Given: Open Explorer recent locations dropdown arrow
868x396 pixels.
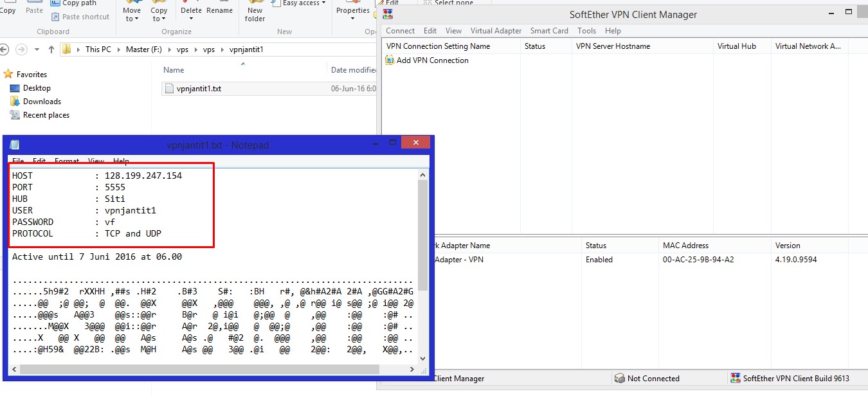Looking at the screenshot, I should pyautogui.click(x=37, y=50).
